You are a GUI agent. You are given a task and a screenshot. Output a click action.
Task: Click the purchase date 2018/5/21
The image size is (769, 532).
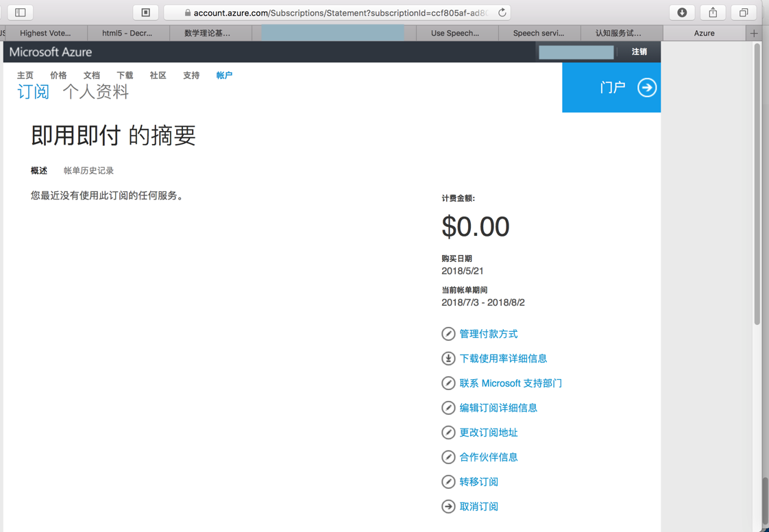[x=463, y=271]
